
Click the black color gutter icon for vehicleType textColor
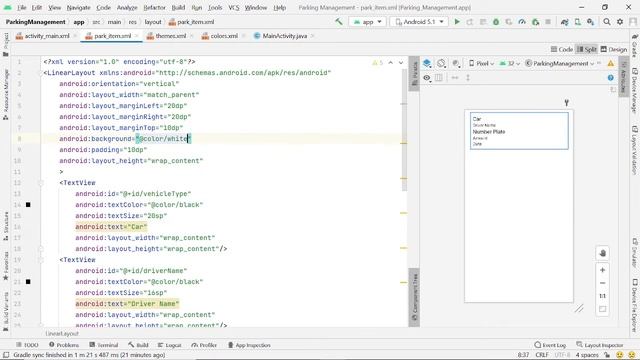click(28, 204)
